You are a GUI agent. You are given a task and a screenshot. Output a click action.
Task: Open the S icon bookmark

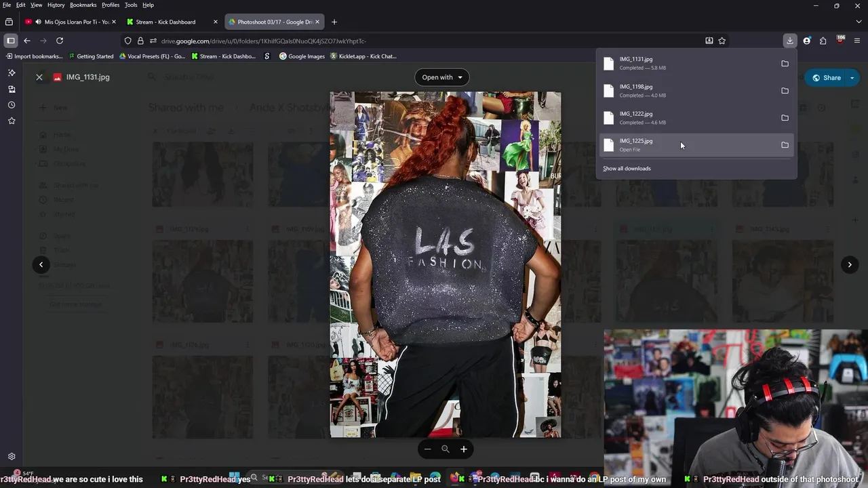point(267,56)
